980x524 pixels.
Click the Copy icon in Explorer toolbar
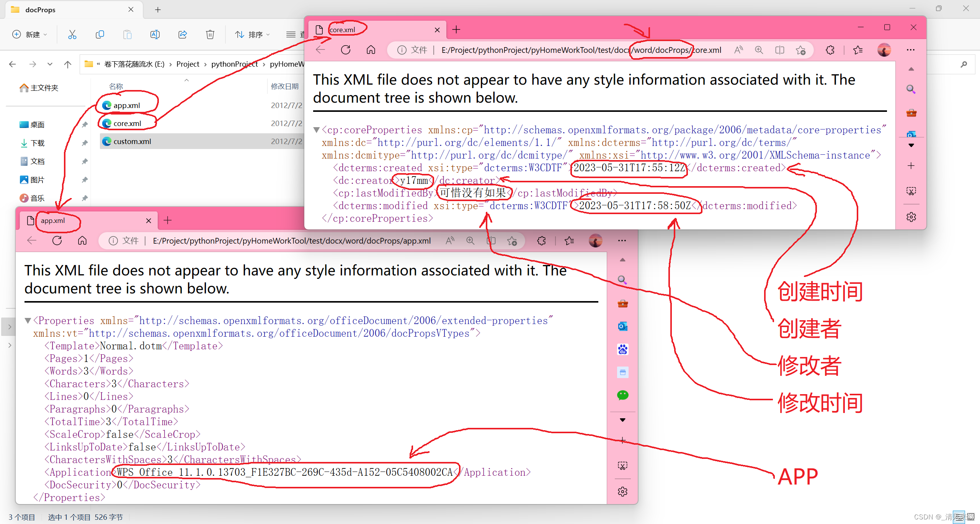tap(100, 34)
